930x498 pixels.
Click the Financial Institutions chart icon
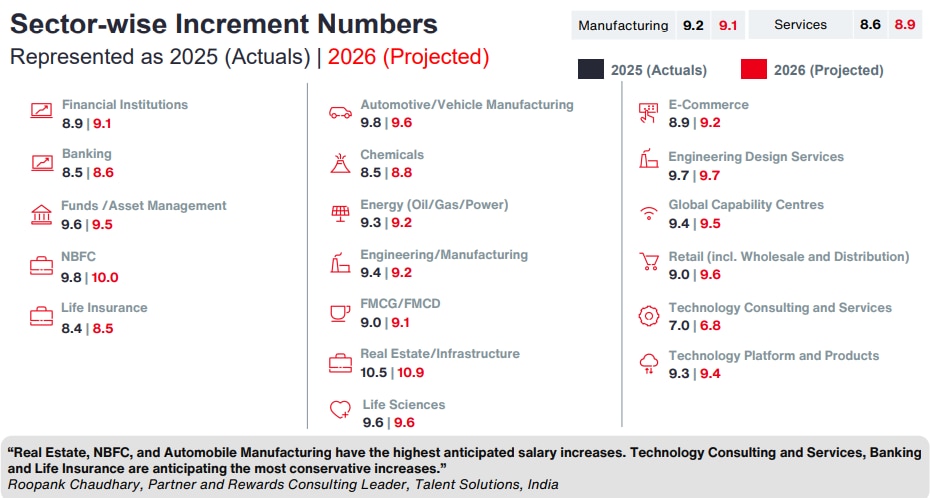pyautogui.click(x=41, y=112)
